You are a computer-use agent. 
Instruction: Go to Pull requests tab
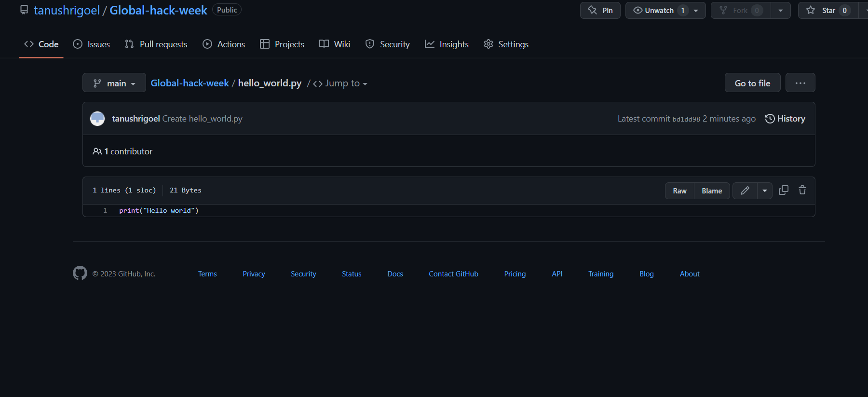(156, 44)
